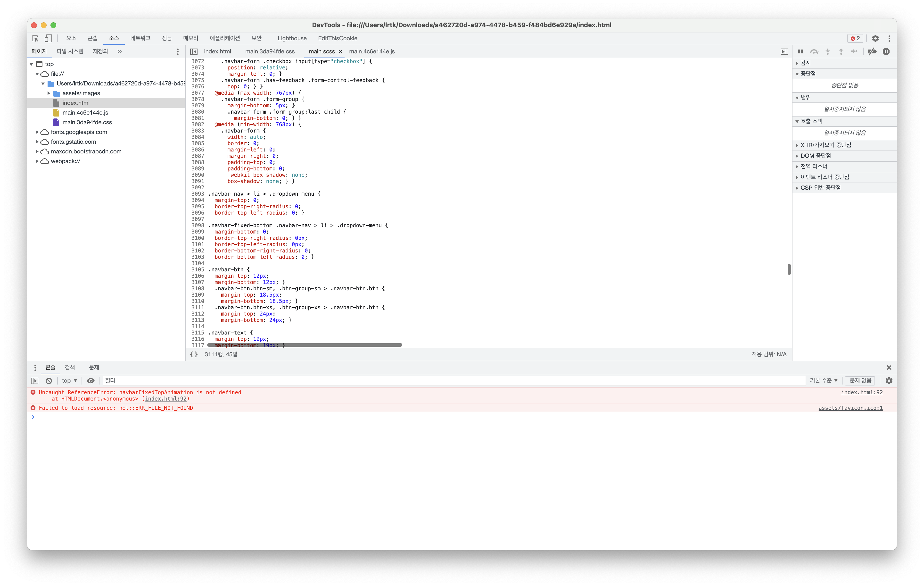Switch to the 네트워크 tab
Image resolution: width=924 pixels, height=586 pixels.
(x=140, y=38)
